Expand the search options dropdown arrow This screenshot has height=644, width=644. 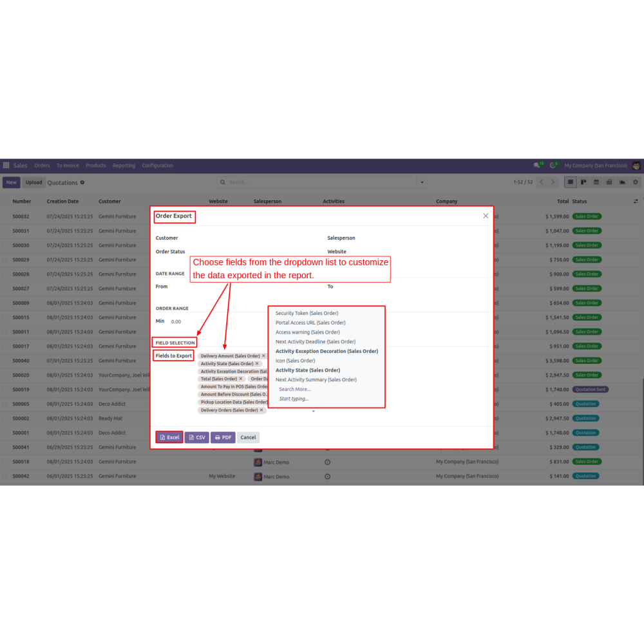tap(422, 182)
